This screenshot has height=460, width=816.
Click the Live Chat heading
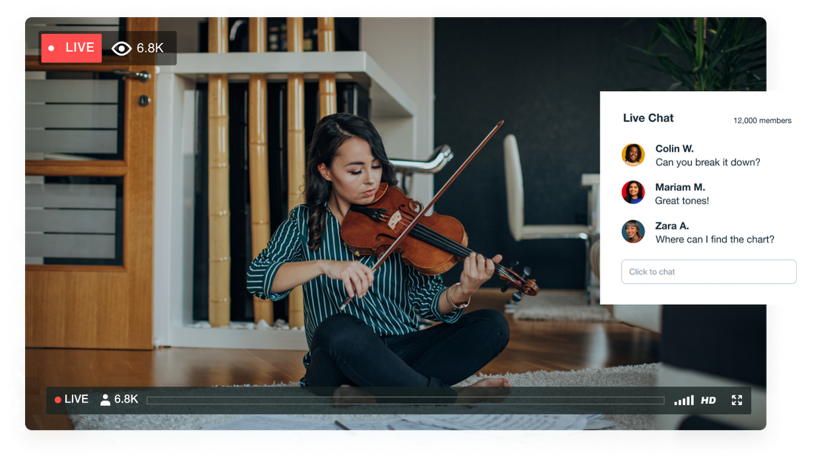pyautogui.click(x=648, y=118)
